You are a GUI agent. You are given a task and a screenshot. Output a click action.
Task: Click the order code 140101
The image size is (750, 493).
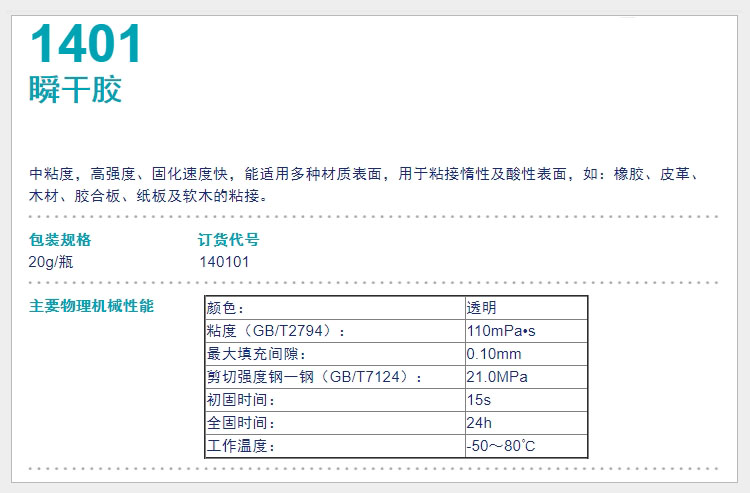click(224, 262)
